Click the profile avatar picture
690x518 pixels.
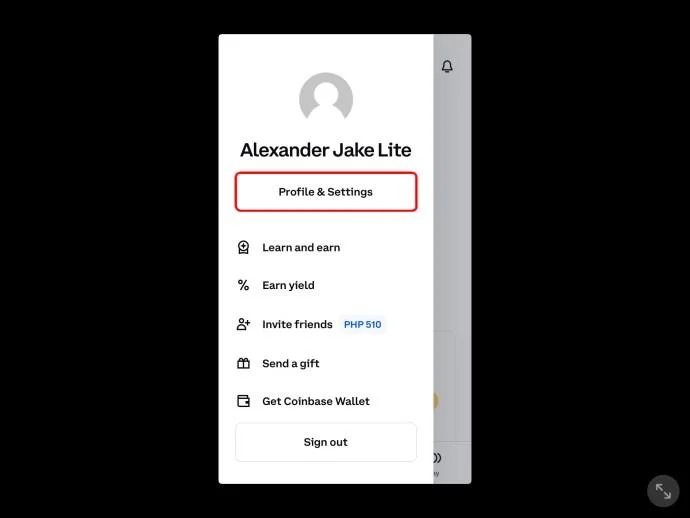point(326,97)
